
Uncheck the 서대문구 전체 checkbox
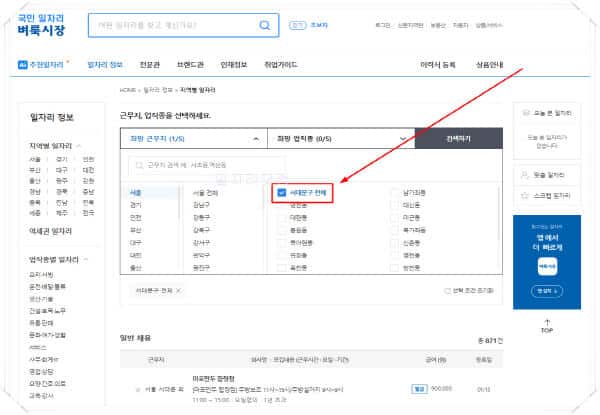281,192
